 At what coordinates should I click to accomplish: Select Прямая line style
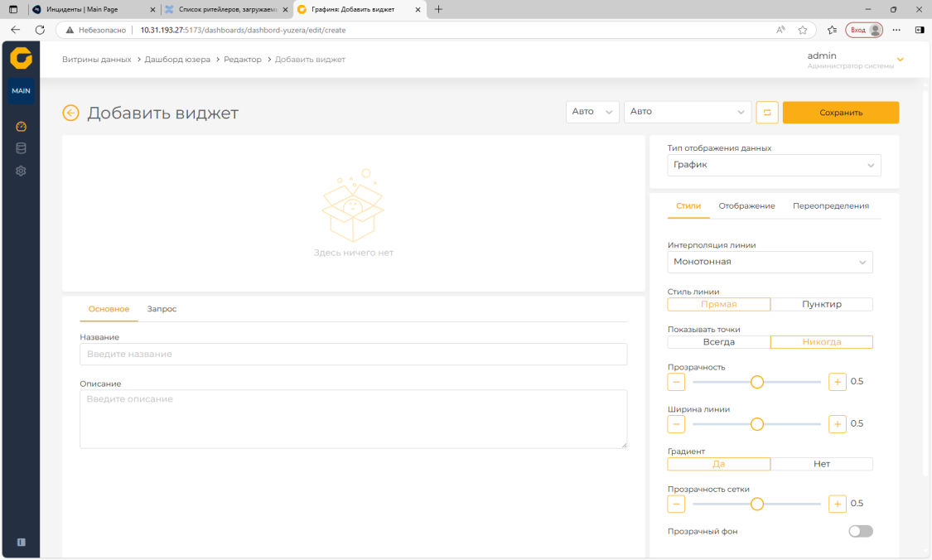coord(718,304)
